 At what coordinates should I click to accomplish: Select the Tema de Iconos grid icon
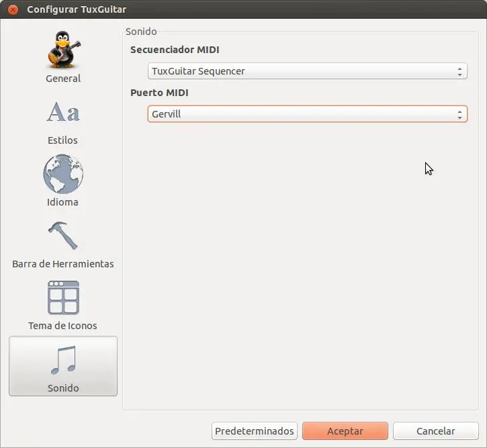[x=63, y=298]
